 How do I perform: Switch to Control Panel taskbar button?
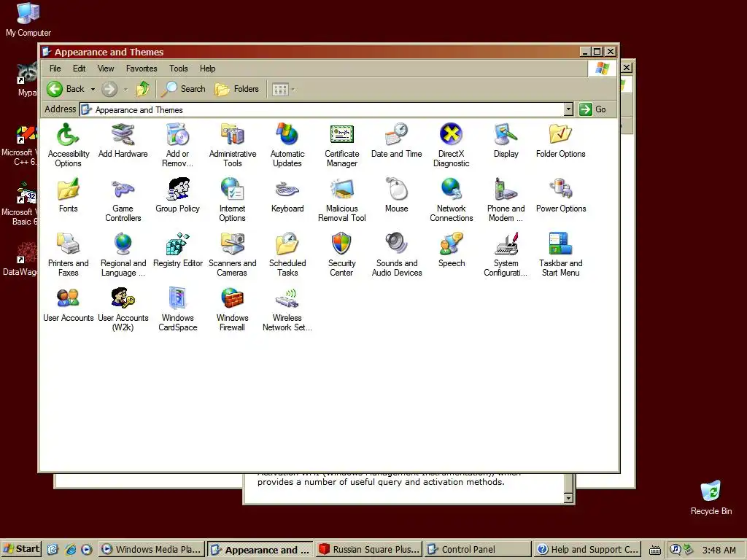click(478, 550)
